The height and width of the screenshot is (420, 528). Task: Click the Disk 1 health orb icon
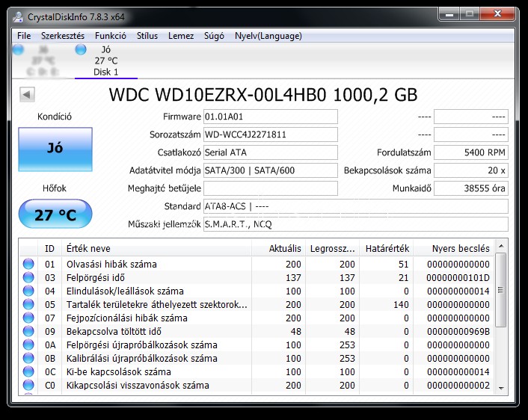(x=81, y=49)
